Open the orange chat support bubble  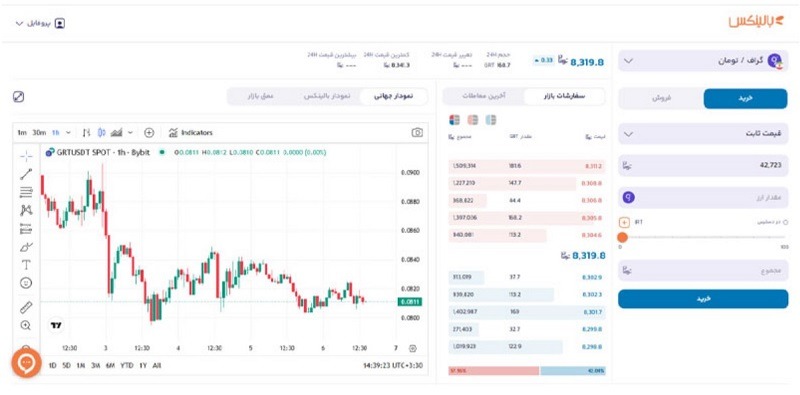pos(27,363)
